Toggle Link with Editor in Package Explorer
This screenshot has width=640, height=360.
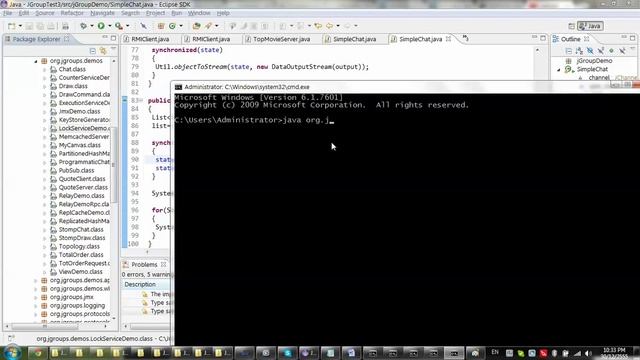pos(103,51)
